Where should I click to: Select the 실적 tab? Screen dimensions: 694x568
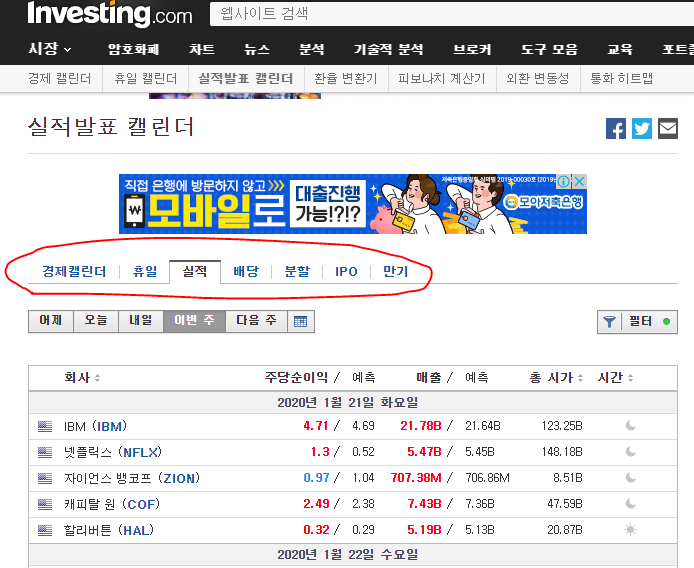click(x=195, y=271)
